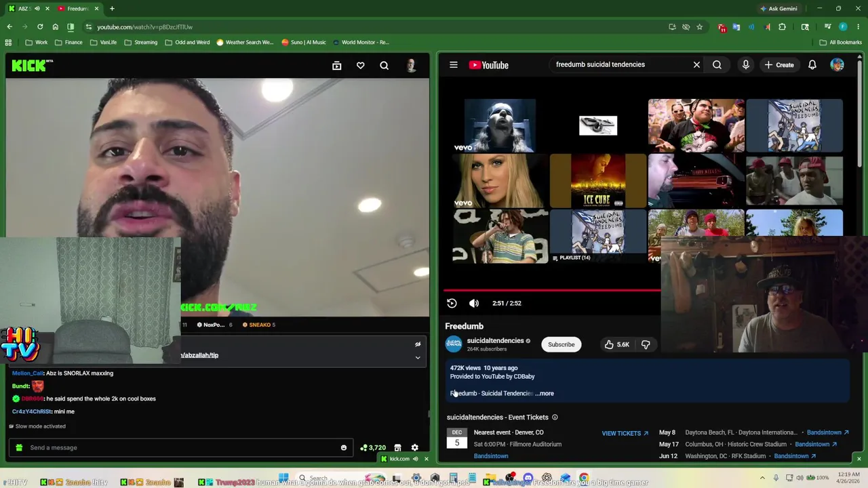
Task: Click the address bar URL
Action: [144, 27]
